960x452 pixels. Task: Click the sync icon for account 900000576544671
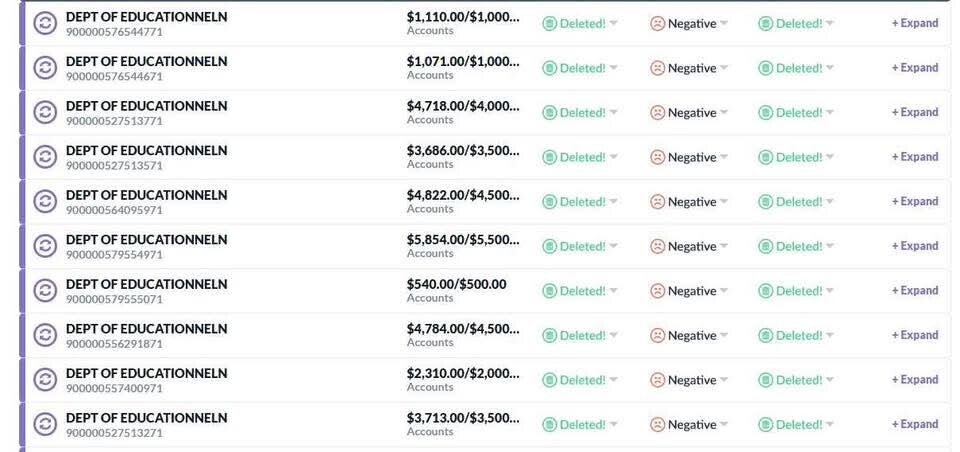45,68
